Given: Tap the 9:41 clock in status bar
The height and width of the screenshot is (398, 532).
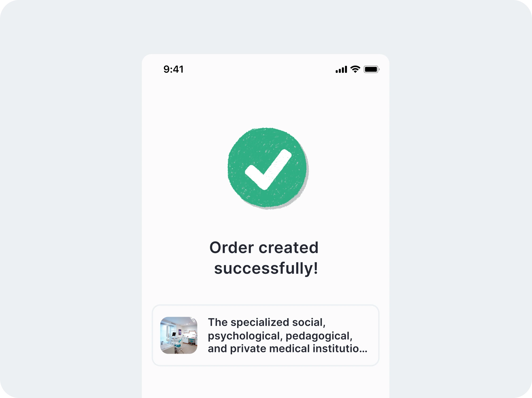Looking at the screenshot, I should click(173, 69).
